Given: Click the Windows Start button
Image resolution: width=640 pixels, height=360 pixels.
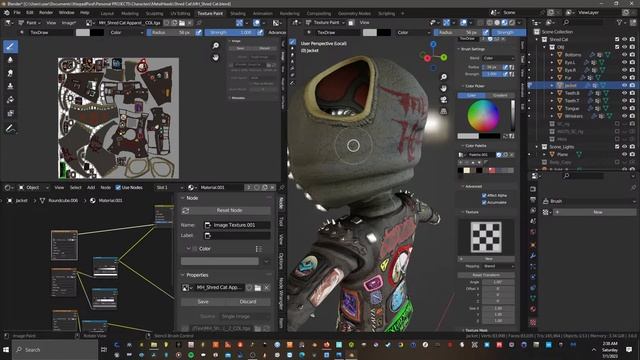Looking at the screenshot, I should tap(6, 350).
